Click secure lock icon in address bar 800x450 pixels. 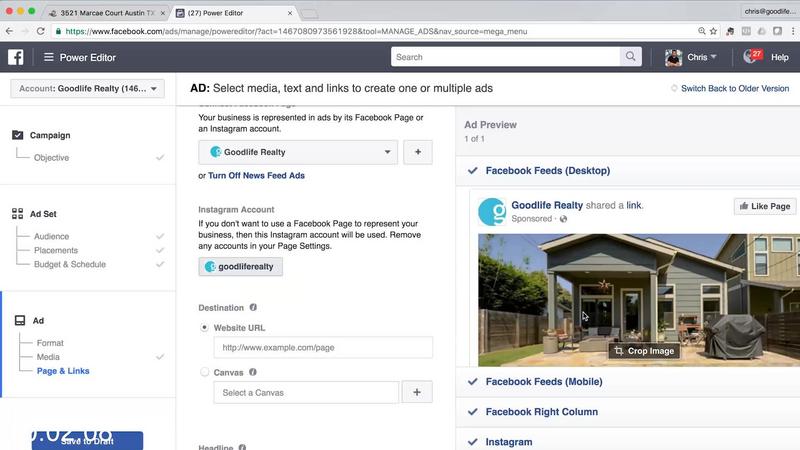pyautogui.click(x=58, y=31)
